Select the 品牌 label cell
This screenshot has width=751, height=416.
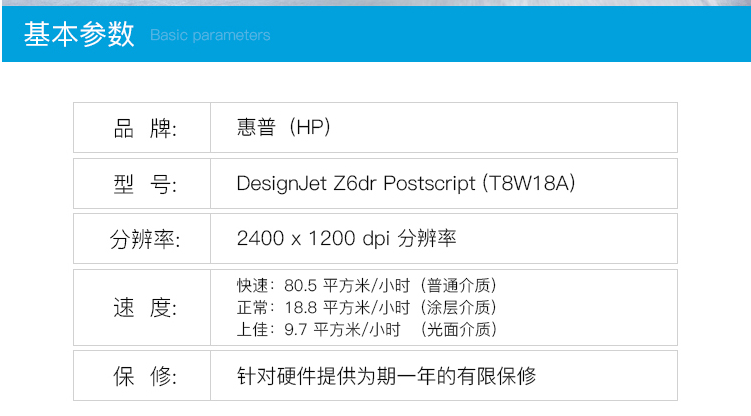(x=142, y=127)
